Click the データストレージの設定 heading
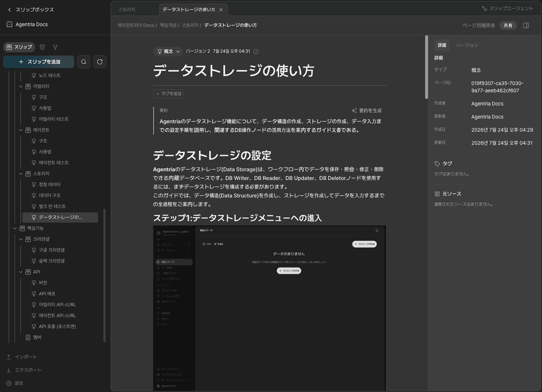 point(212,155)
